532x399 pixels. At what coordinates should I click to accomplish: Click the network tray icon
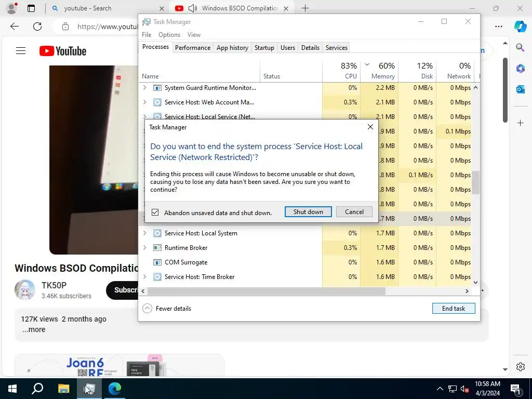453,389
